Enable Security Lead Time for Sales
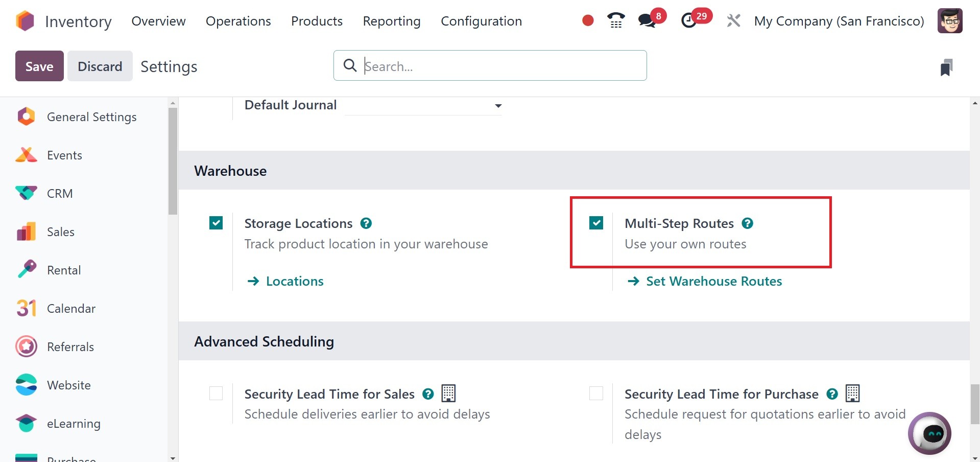 (x=216, y=393)
